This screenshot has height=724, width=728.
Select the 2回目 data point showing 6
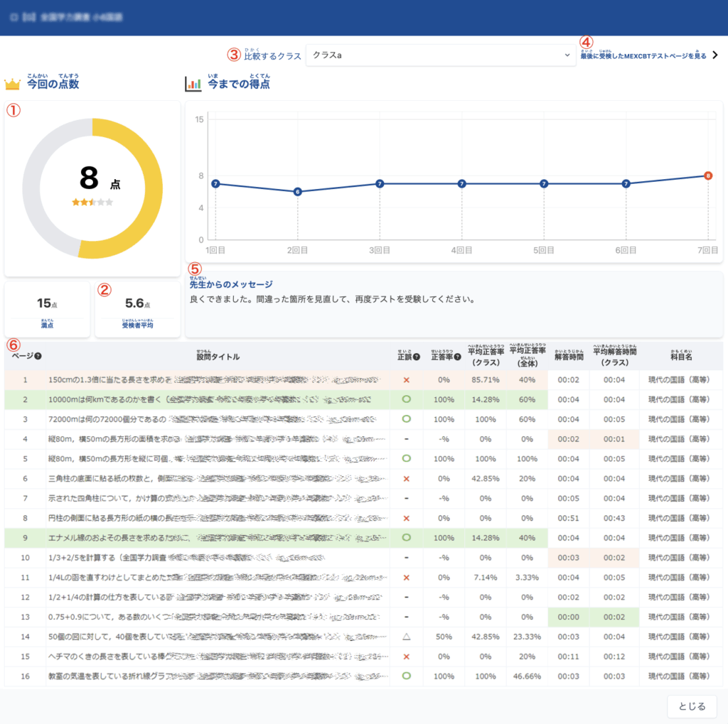click(297, 192)
